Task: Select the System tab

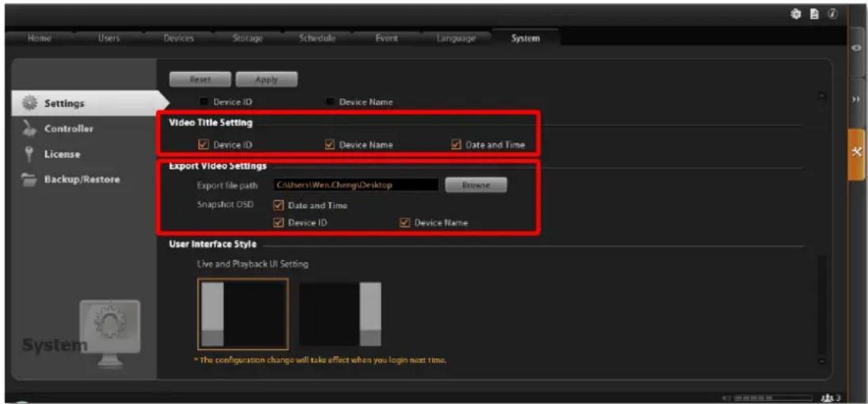Action: point(526,39)
